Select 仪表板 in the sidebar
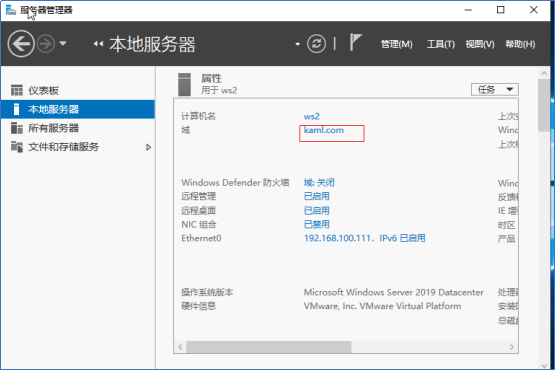The width and height of the screenshot is (555, 370). (x=78, y=90)
